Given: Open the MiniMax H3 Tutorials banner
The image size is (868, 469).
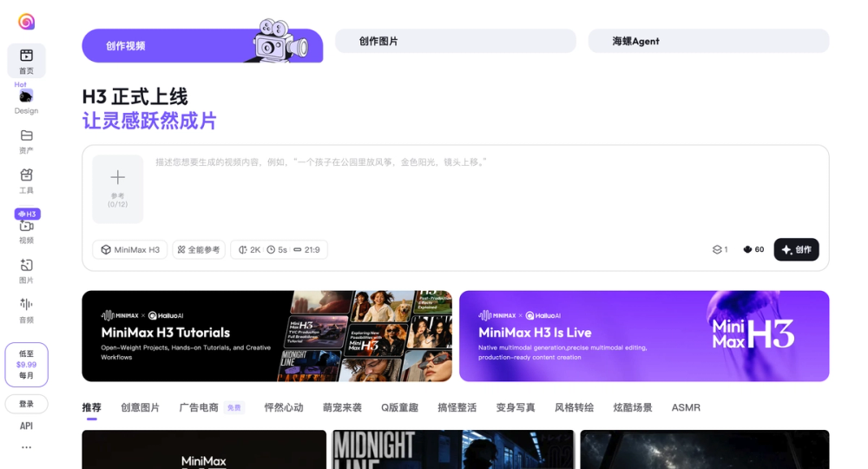Looking at the screenshot, I should (266, 336).
